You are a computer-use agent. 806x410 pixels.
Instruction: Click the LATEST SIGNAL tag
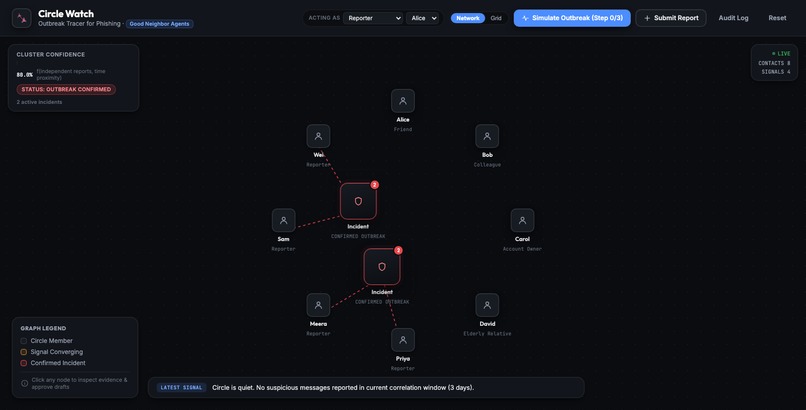coord(181,387)
